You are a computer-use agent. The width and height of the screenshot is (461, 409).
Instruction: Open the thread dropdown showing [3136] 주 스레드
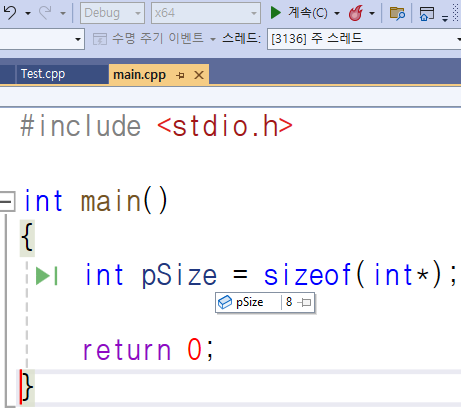364,39
